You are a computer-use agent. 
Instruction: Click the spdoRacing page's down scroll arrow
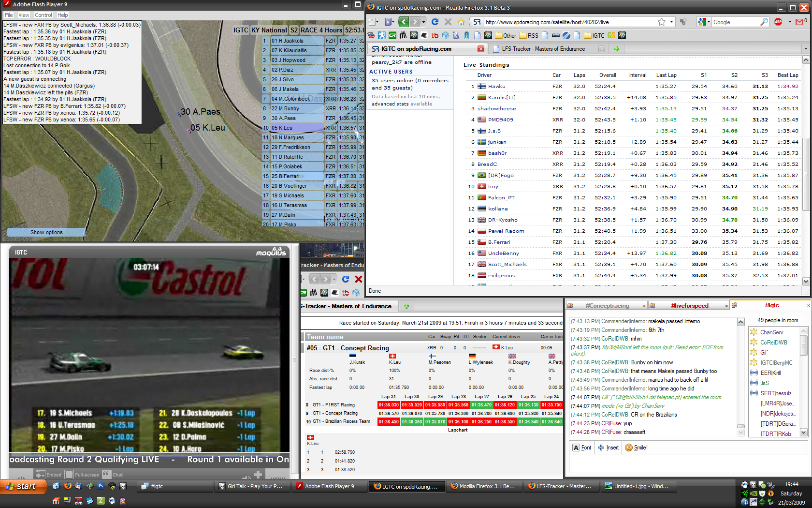click(x=806, y=281)
